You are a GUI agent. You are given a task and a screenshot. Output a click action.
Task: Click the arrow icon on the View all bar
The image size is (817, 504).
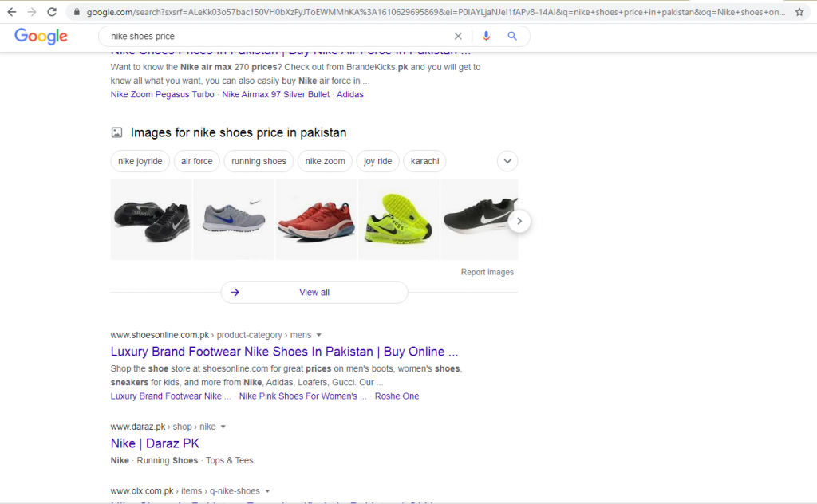235,293
